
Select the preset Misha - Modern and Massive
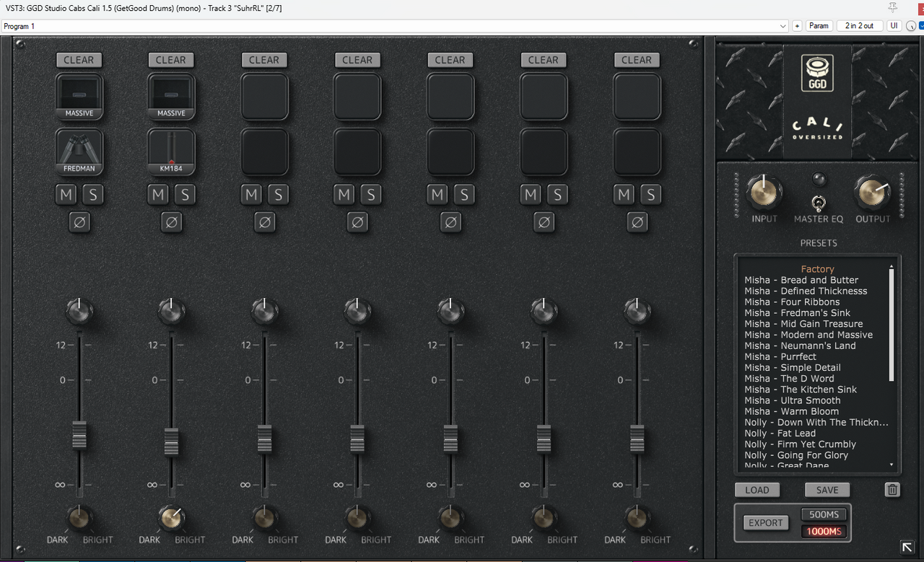[808, 335]
